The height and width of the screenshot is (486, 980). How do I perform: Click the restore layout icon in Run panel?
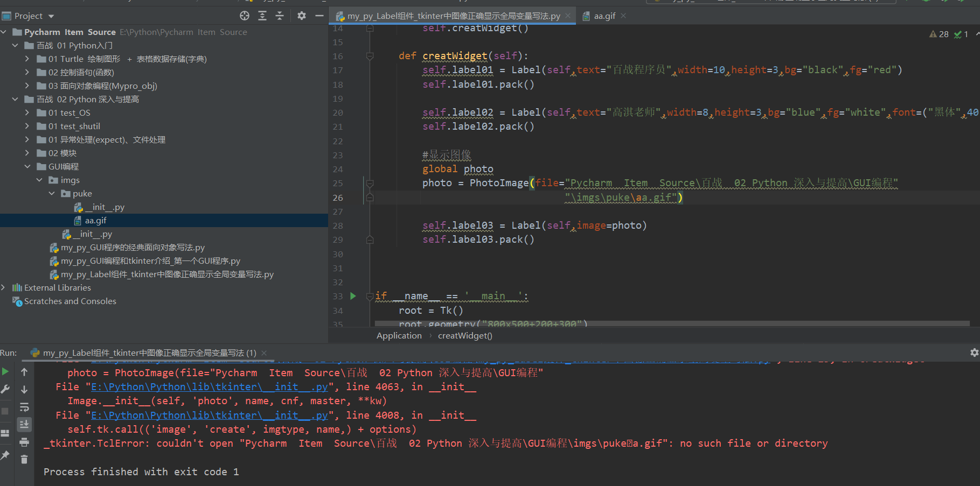pyautogui.click(x=5, y=433)
